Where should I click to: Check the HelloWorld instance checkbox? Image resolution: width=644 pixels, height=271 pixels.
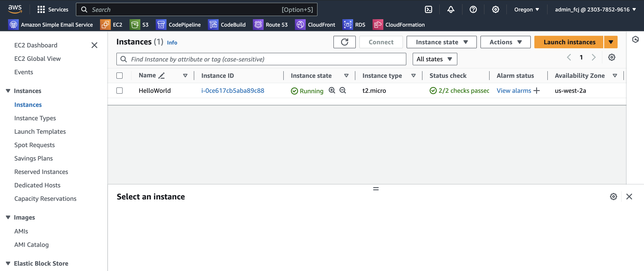[x=119, y=90]
